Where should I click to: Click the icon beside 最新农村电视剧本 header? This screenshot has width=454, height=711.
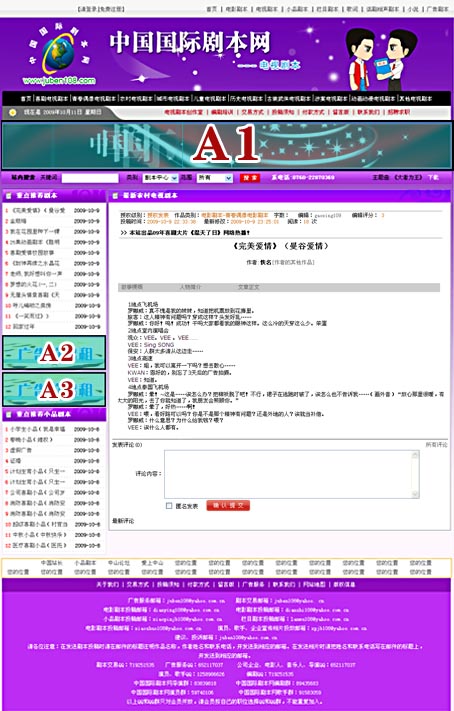[115, 196]
